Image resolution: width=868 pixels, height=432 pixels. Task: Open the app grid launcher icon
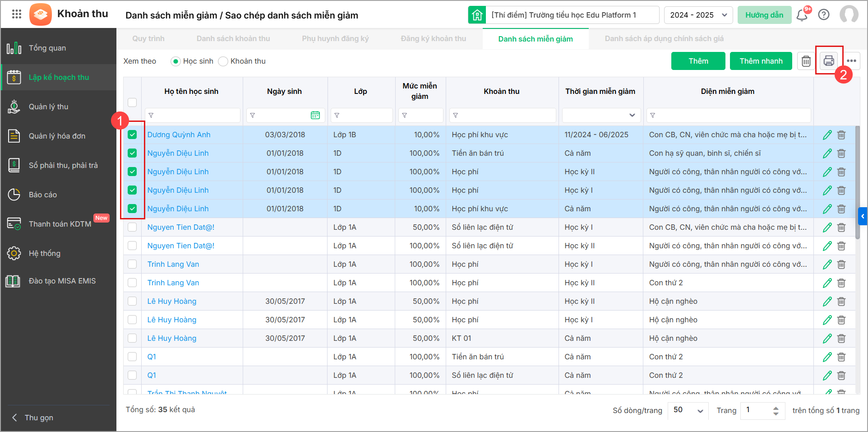point(17,14)
